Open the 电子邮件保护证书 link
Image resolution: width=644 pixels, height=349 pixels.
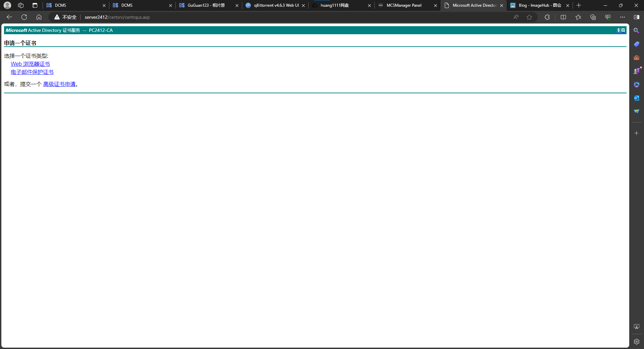tap(32, 72)
